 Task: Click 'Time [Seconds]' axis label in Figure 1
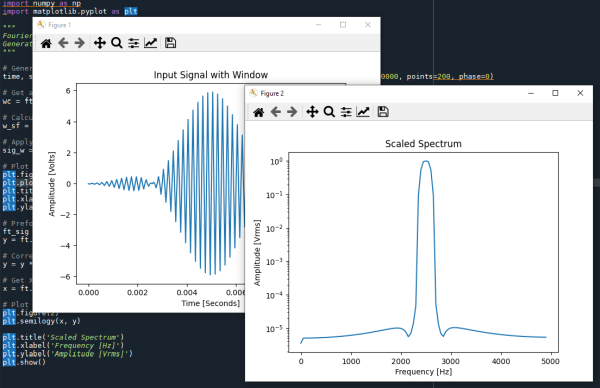click(x=211, y=303)
